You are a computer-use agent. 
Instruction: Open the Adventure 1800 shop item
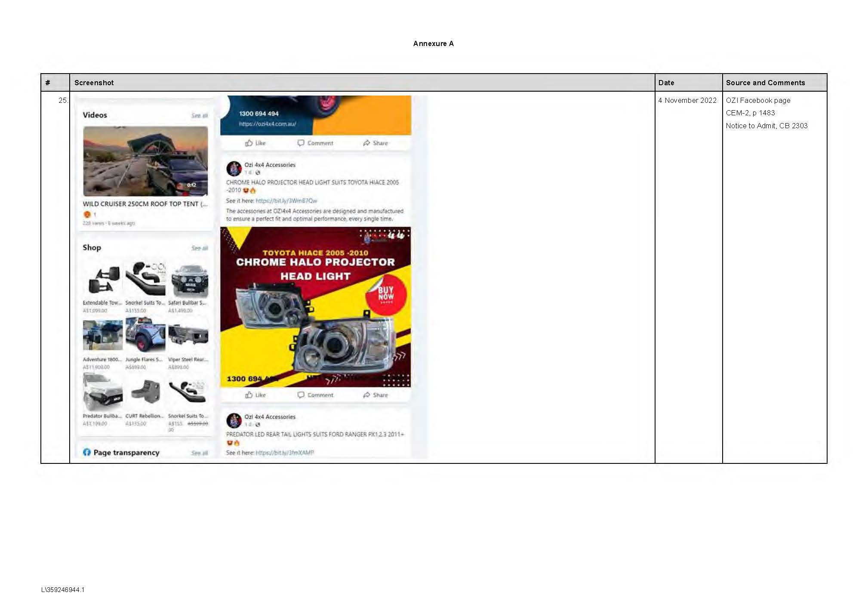coord(102,343)
